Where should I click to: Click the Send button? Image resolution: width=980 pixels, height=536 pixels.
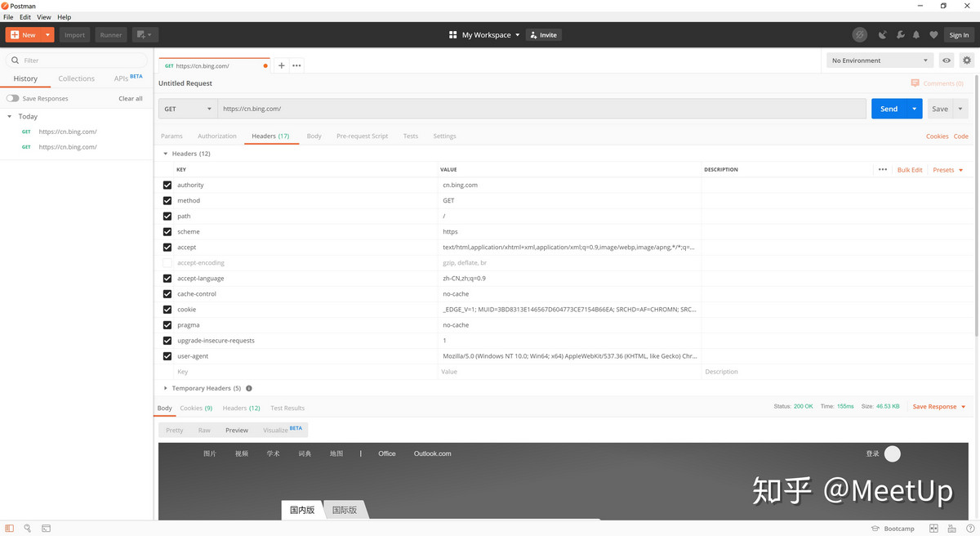click(890, 108)
